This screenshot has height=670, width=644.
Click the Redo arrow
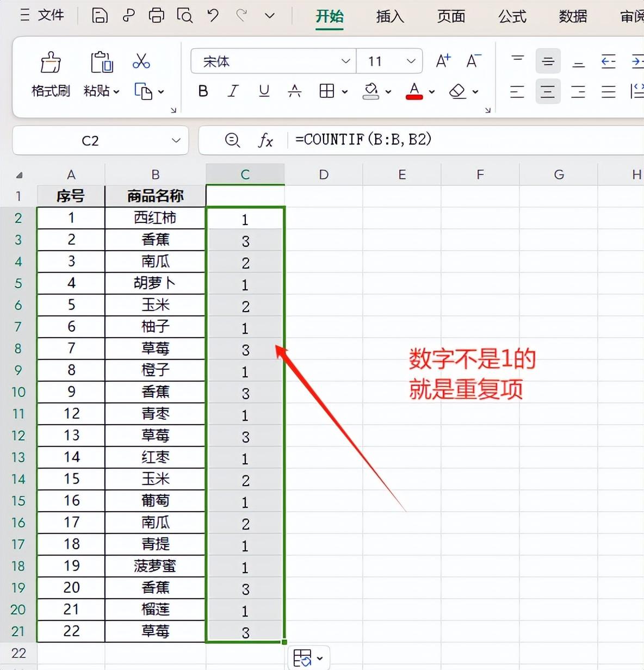pyautogui.click(x=242, y=15)
